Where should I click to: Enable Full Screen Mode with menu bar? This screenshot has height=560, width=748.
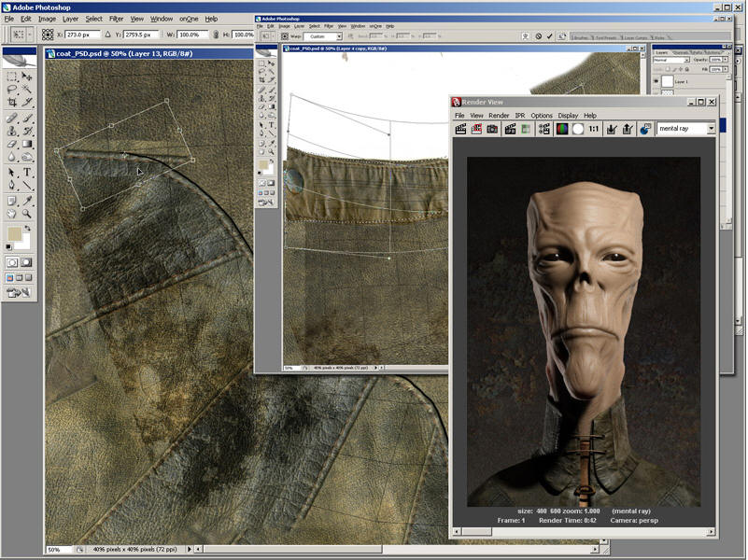point(19,277)
